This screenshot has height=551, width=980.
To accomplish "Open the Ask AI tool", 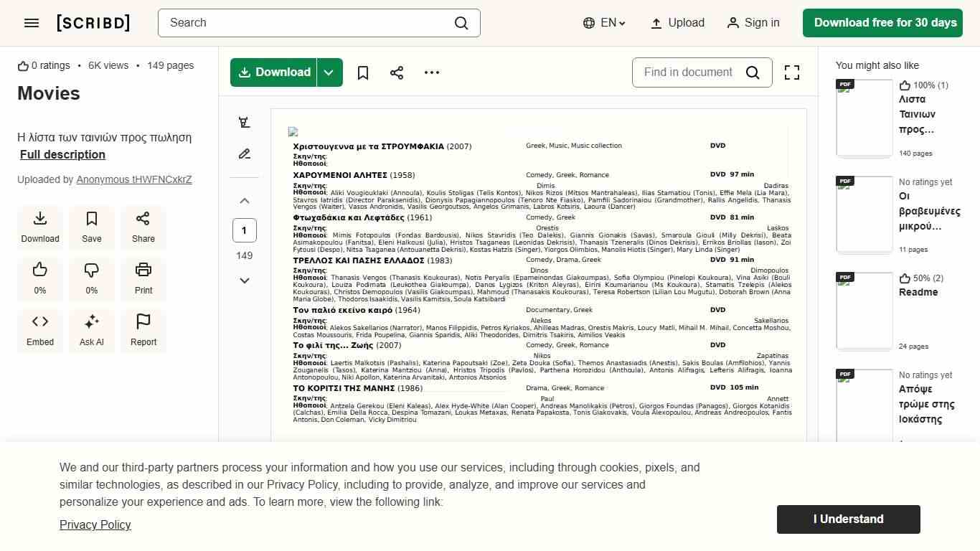I will click(x=92, y=329).
